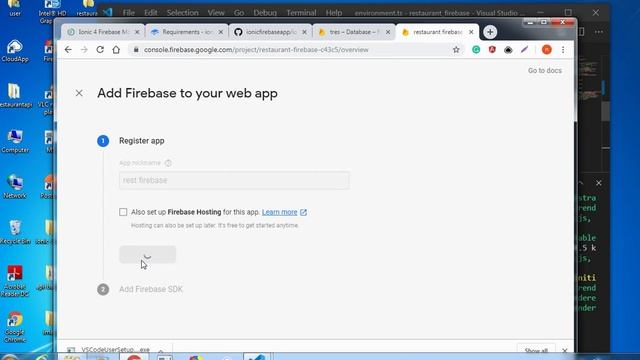Show App nickname help tooltip icon
The width and height of the screenshot is (640, 360).
(x=168, y=163)
